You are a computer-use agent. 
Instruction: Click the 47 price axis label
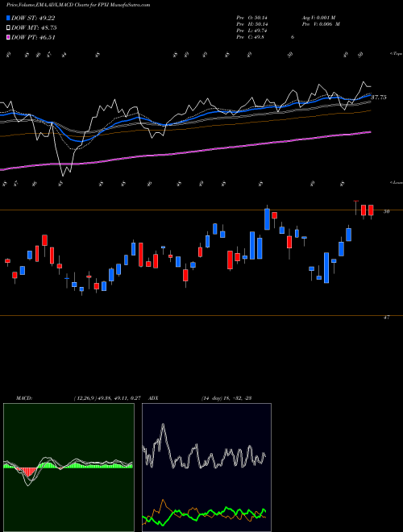(x=386, y=318)
